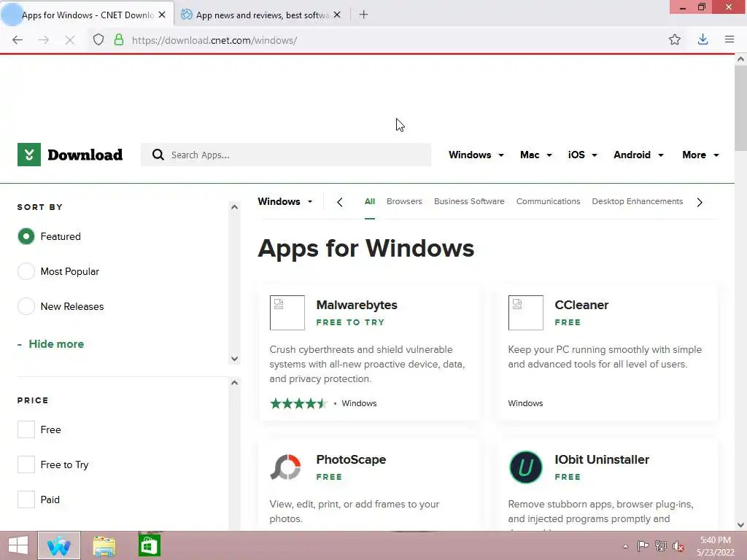Image resolution: width=747 pixels, height=560 pixels.
Task: Open File Explorer from the taskbar
Action: tap(104, 546)
